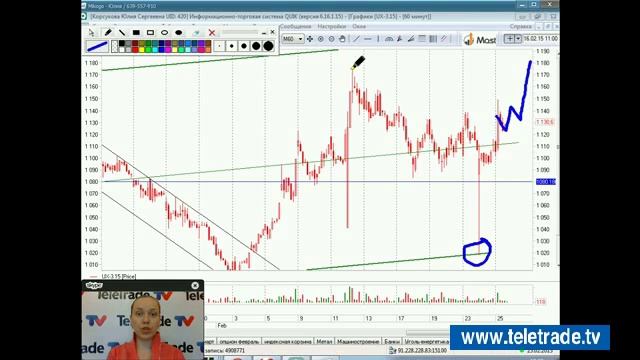
Task: Choose the smallest brush size dot
Action: (219, 46)
